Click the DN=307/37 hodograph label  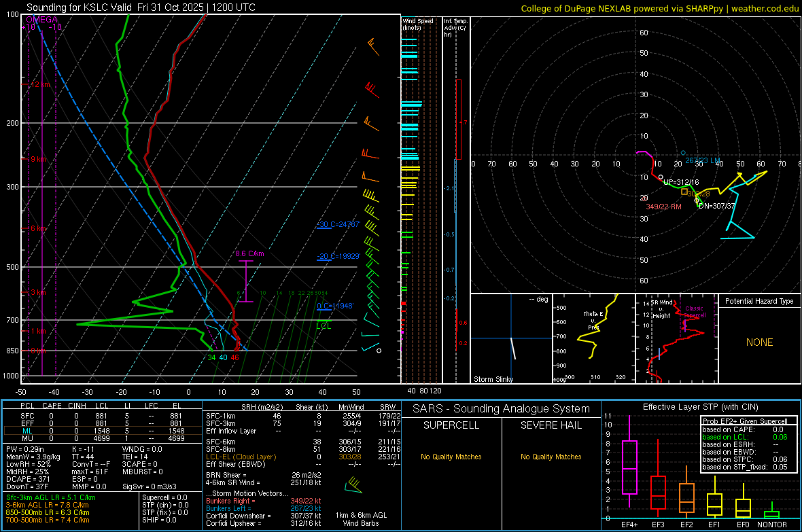coord(716,206)
